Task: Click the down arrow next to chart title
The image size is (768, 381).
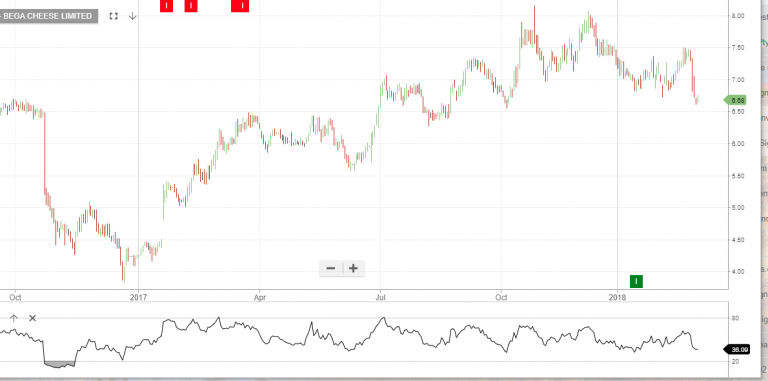Action: (x=132, y=16)
